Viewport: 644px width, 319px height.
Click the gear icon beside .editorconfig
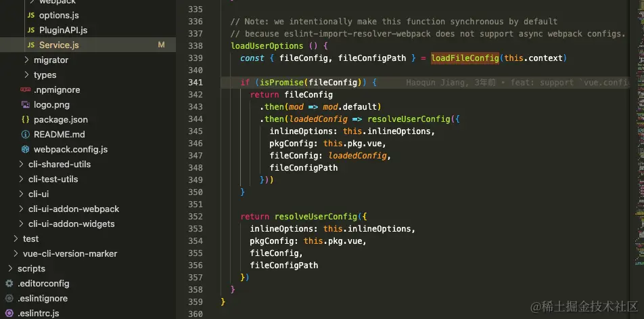[9, 284]
